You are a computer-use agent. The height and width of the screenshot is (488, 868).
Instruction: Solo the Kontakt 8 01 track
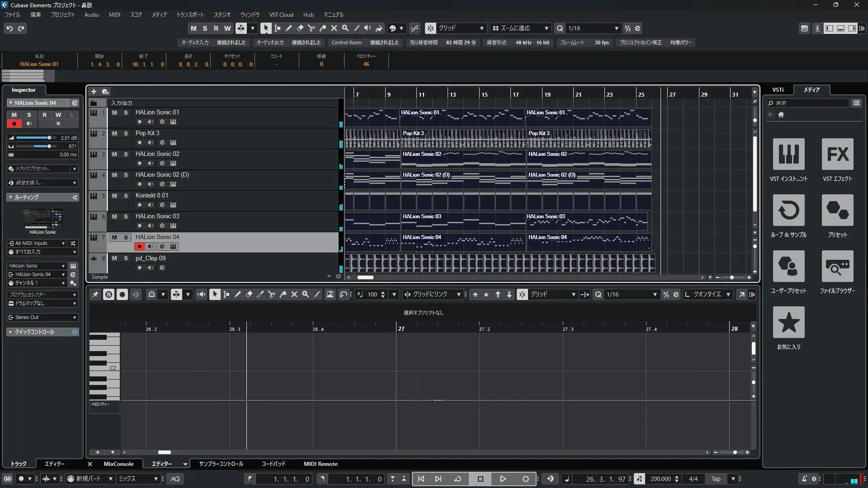tap(126, 196)
